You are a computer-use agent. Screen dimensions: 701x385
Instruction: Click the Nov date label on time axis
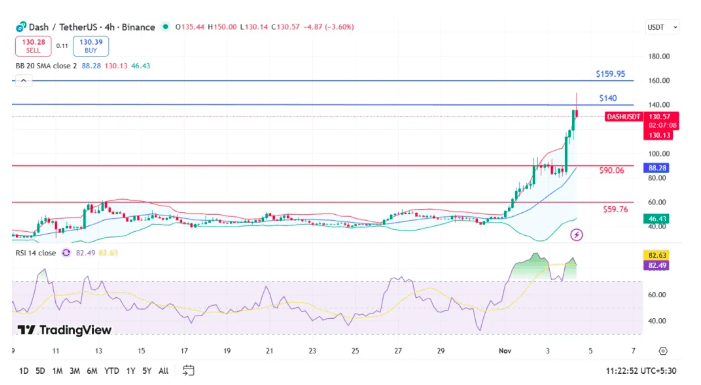pos(505,351)
